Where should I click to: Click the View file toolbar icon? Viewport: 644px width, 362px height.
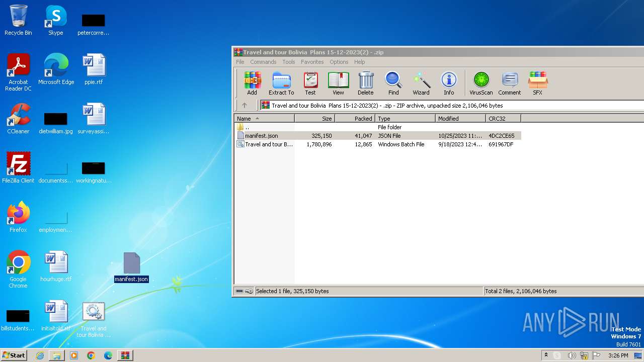coord(338,83)
